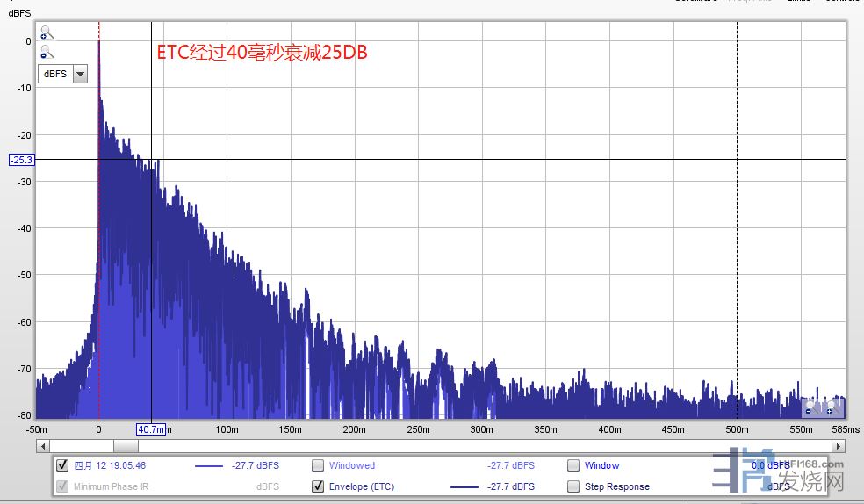The height and width of the screenshot is (504, 864).
Task: Uncheck the 四月 12 19:05:46 measurement trace
Action: pyautogui.click(x=62, y=465)
